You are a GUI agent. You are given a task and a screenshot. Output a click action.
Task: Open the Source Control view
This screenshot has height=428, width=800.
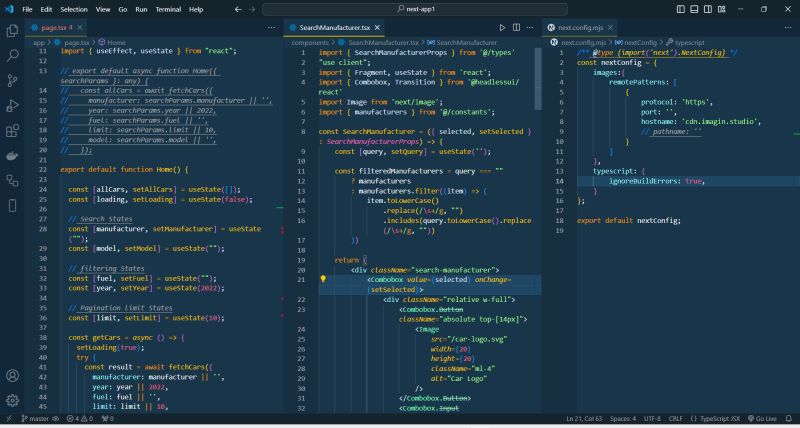pos(12,80)
